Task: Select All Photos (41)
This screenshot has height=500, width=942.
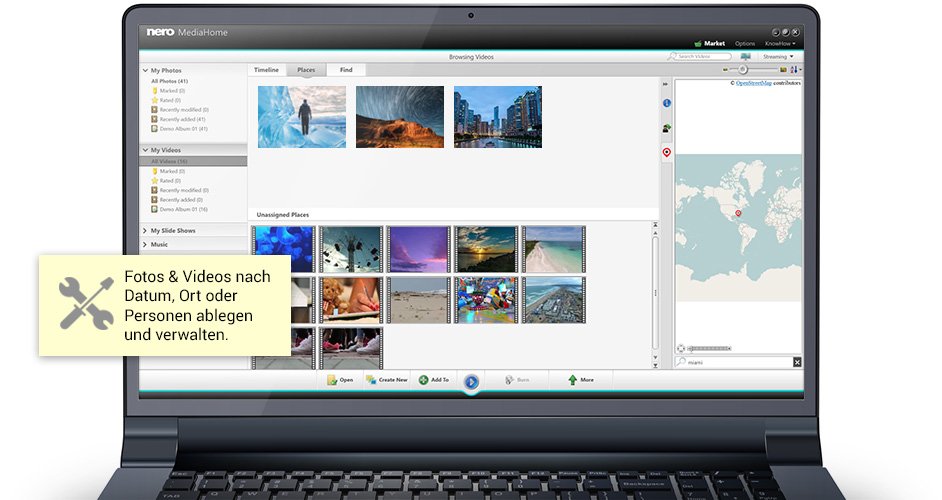Action: pos(169,81)
